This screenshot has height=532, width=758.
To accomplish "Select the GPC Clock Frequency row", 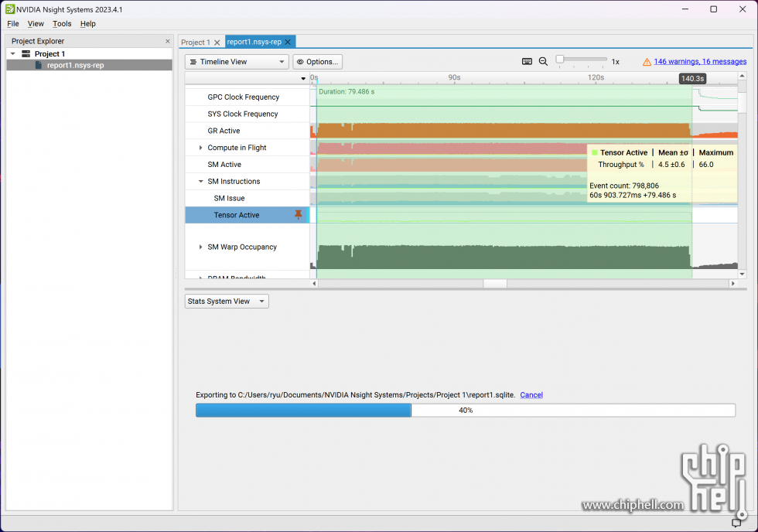I will 247,97.
